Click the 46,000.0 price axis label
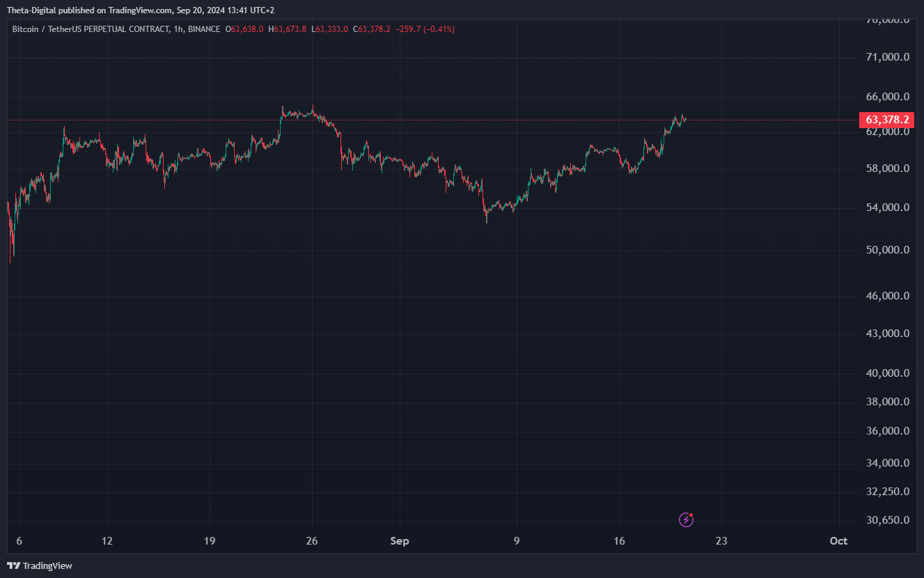The height and width of the screenshot is (578, 924). click(887, 295)
